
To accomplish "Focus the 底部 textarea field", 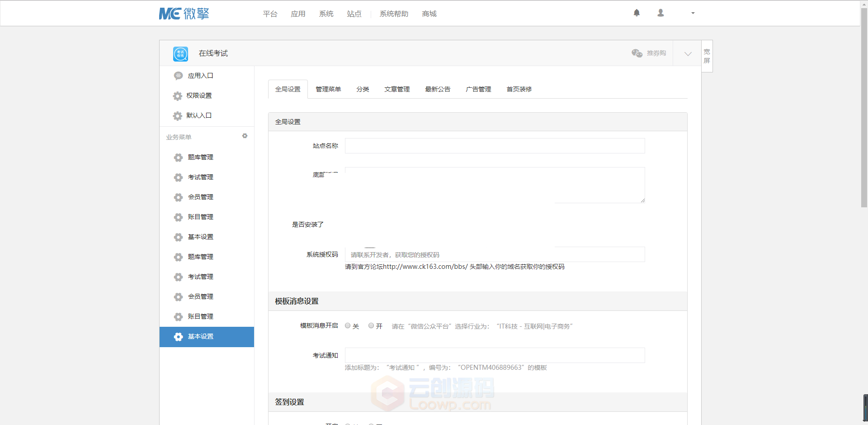I will 495,185.
